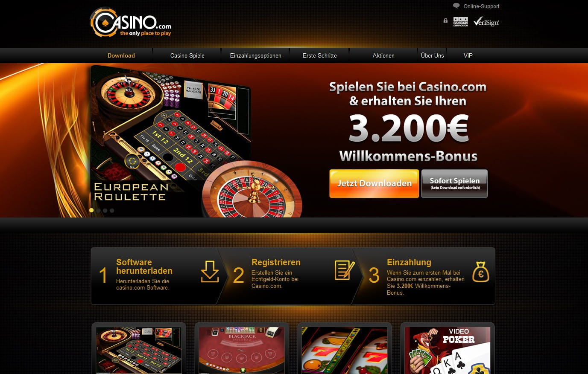Viewport: 588px width, 374px height.
Task: Click the registration form pencil icon
Action: coord(345,270)
